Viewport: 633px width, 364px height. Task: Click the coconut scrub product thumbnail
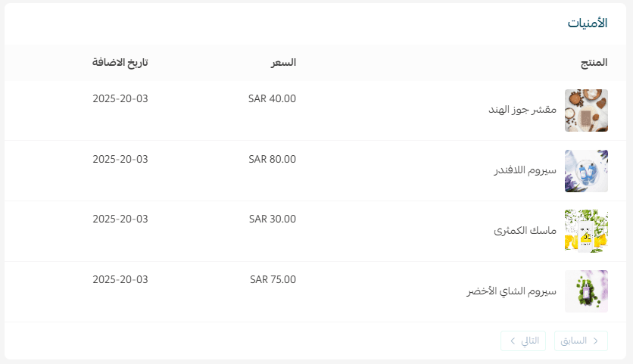(x=586, y=110)
